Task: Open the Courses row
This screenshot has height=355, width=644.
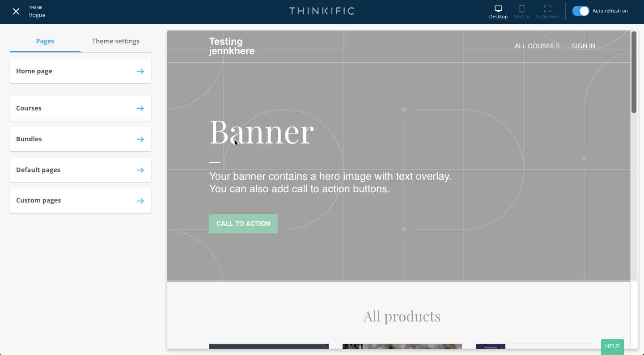Action: coord(80,108)
